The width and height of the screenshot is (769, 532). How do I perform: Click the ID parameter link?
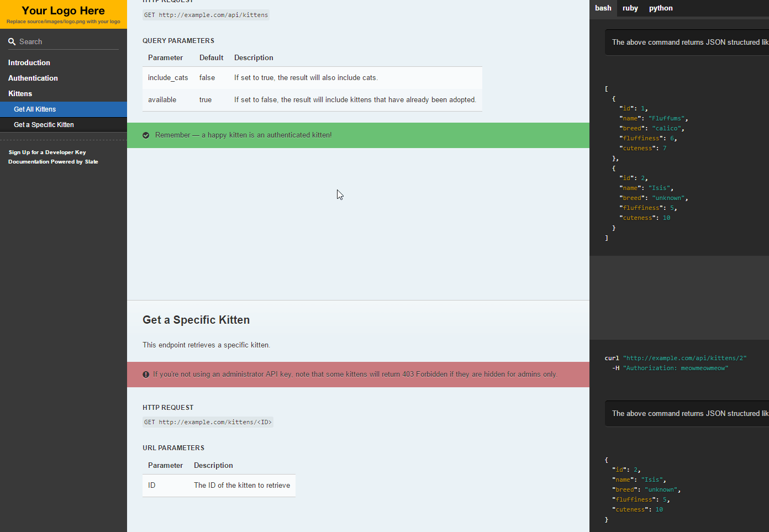click(x=151, y=485)
